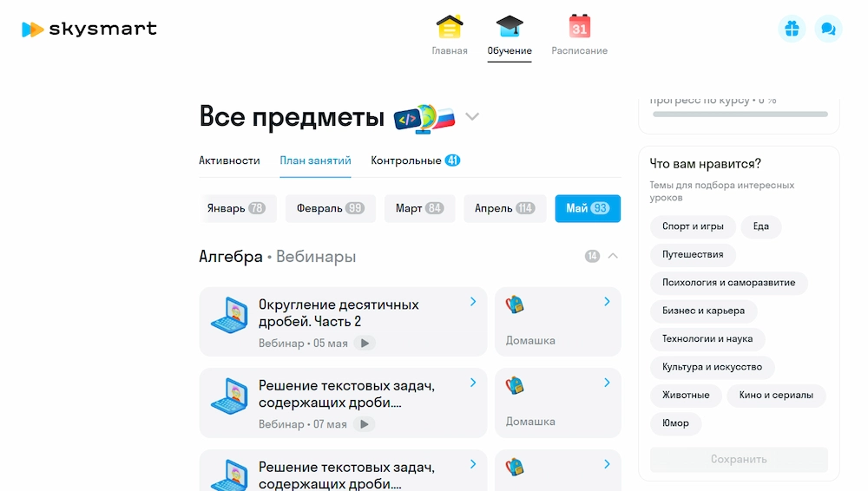Select the Март month filter
The image size is (868, 491).
(x=419, y=208)
